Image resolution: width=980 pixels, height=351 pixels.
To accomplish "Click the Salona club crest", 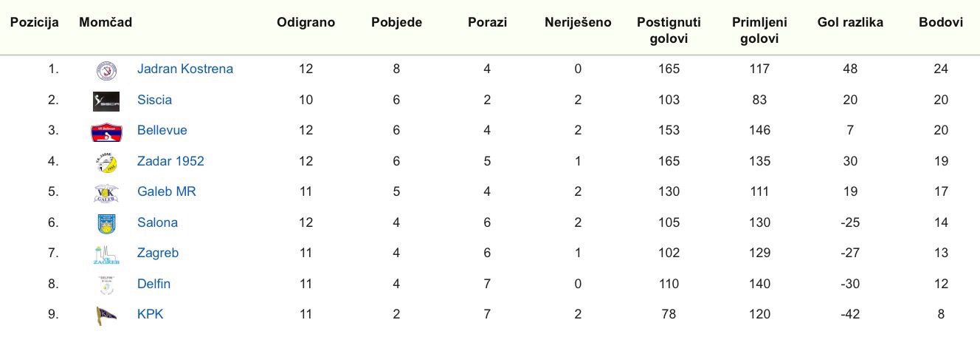I will (x=106, y=223).
